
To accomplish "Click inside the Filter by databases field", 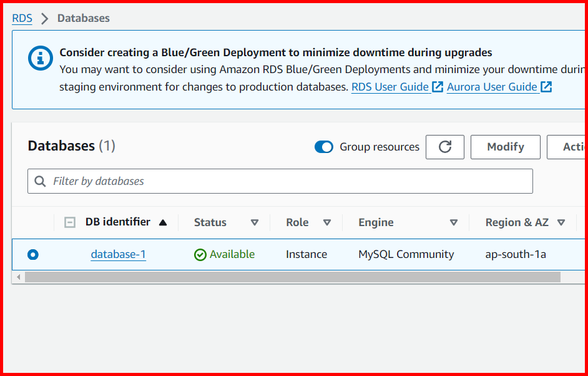I will pos(187,181).
